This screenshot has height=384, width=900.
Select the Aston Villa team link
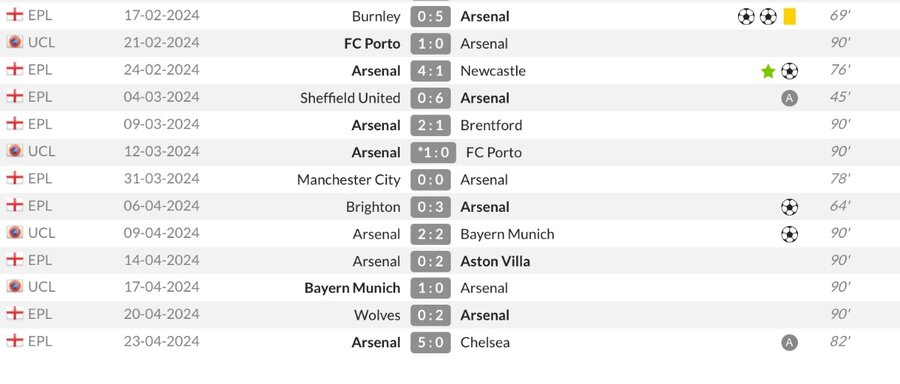coord(495,262)
